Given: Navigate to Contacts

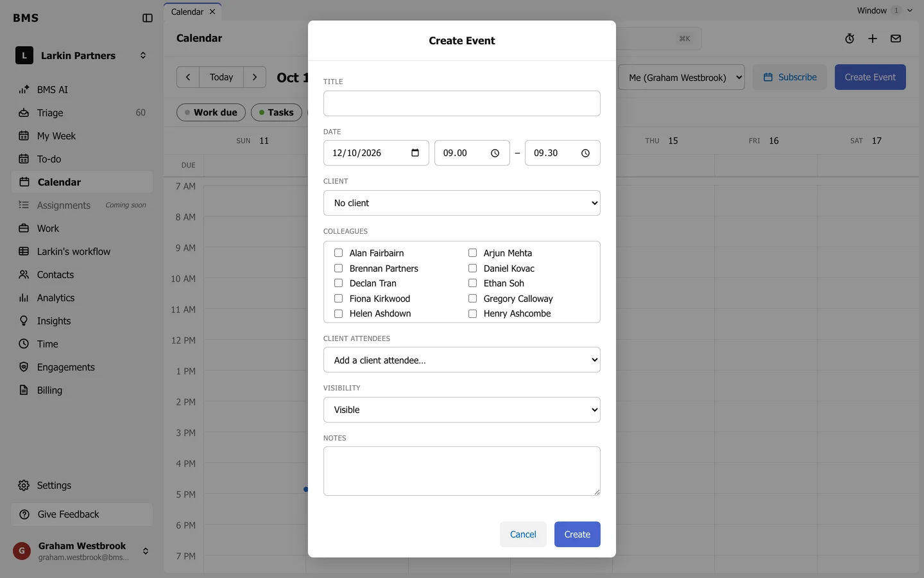Looking at the screenshot, I should coord(82,275).
